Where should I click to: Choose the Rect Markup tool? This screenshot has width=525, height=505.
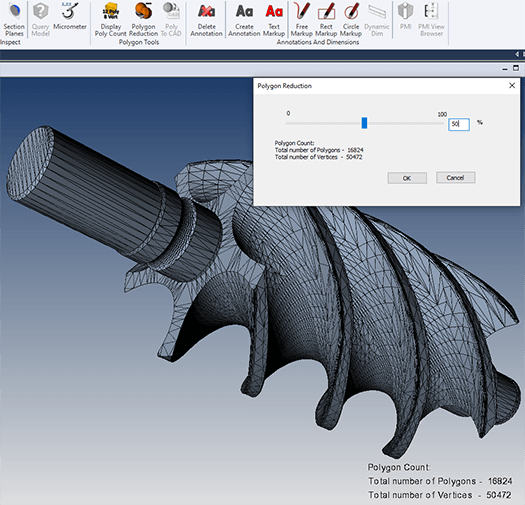click(x=326, y=19)
